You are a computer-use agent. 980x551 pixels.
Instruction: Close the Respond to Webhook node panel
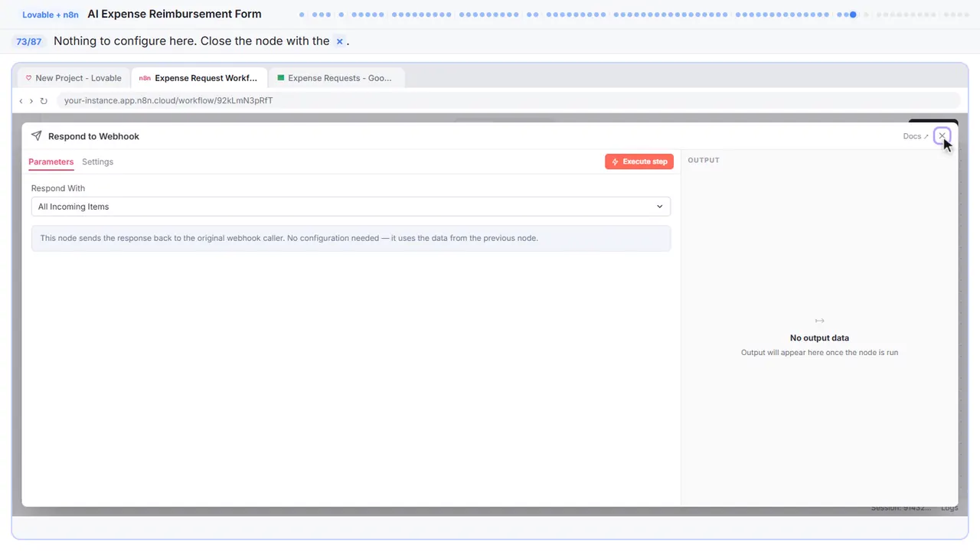[942, 136]
